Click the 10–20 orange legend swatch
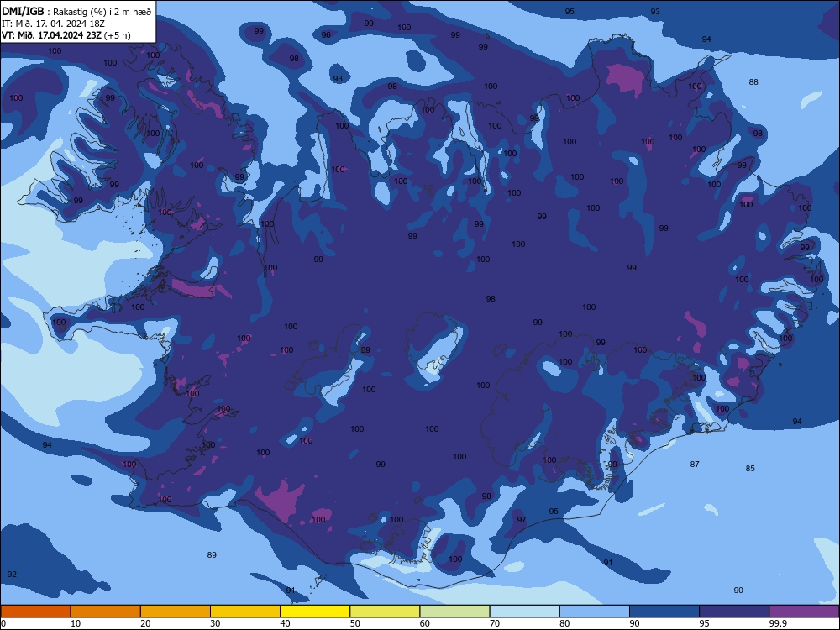840x630 pixels. point(106,612)
